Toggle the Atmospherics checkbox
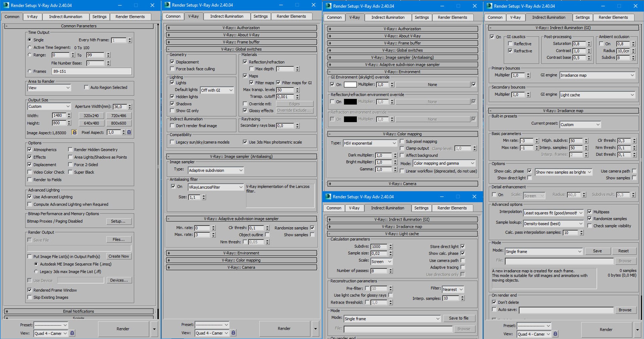This screenshot has height=339, width=644. point(30,150)
